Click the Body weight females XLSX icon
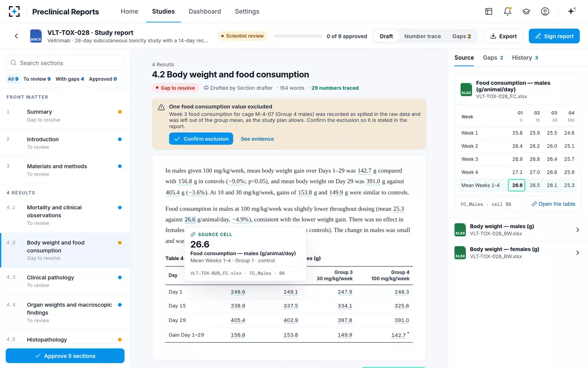The height and width of the screenshot is (368, 588). click(x=460, y=253)
